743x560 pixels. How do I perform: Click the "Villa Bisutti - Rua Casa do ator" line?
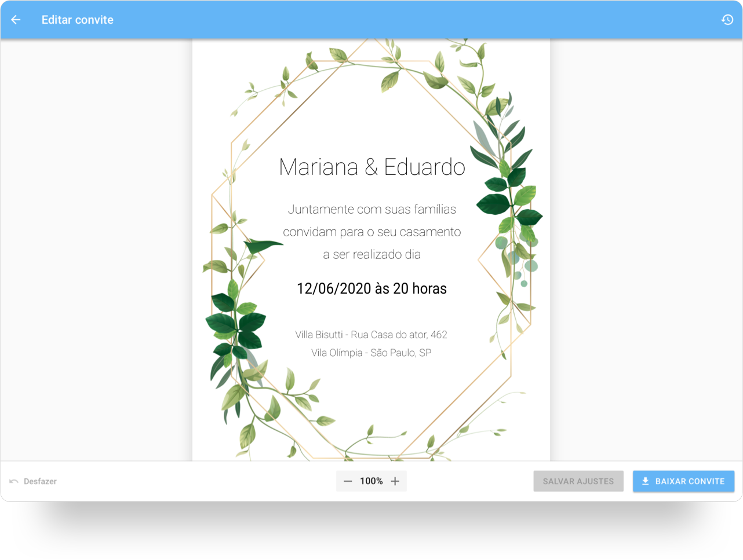(371, 335)
